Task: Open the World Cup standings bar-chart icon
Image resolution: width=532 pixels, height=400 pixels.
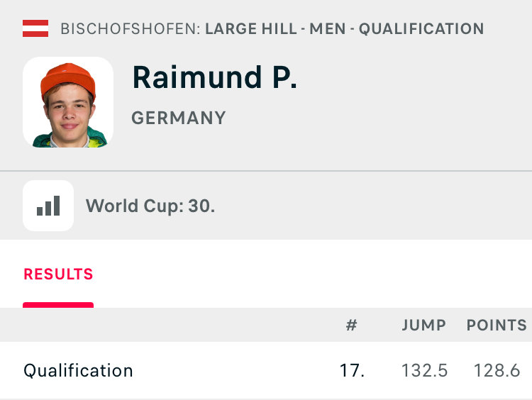Action: tap(48, 206)
